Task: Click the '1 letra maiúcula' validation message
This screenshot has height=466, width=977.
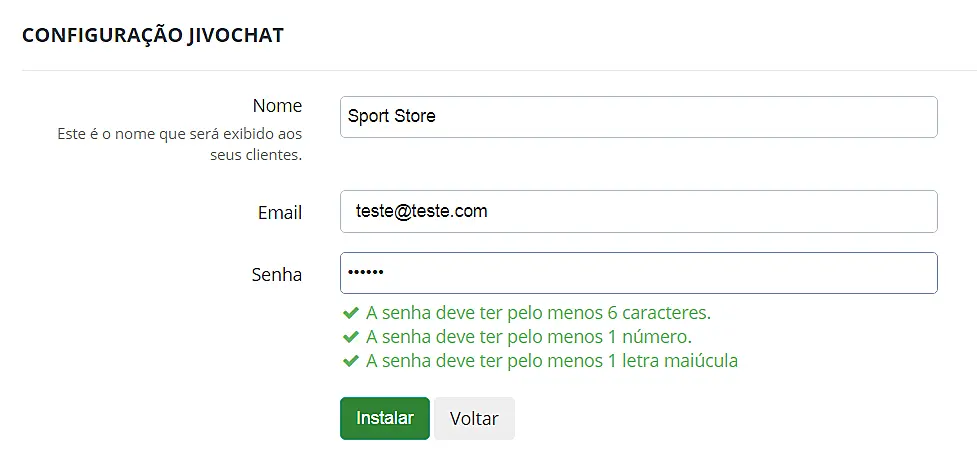Action: [x=552, y=361]
